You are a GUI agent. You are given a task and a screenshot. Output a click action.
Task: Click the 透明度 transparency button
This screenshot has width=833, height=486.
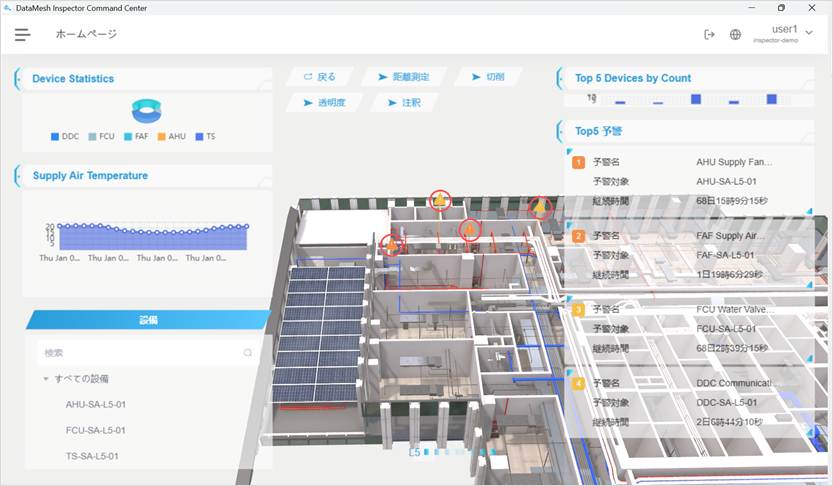tap(324, 102)
